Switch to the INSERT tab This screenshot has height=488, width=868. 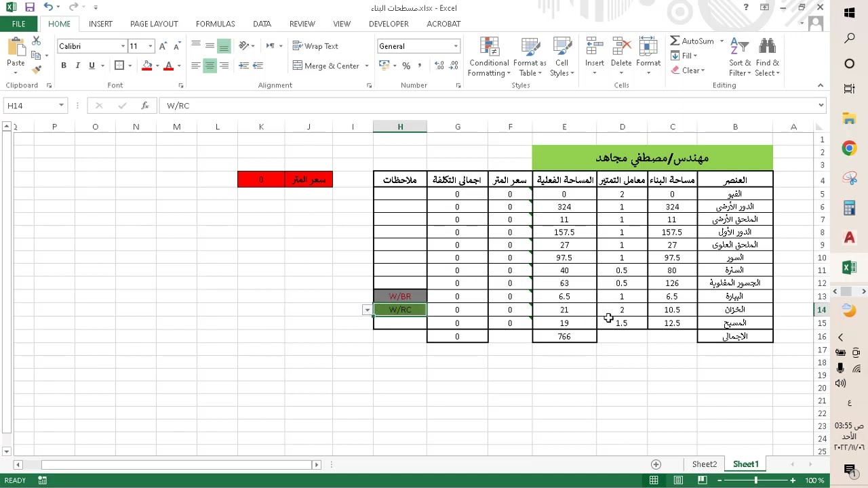[x=100, y=24]
